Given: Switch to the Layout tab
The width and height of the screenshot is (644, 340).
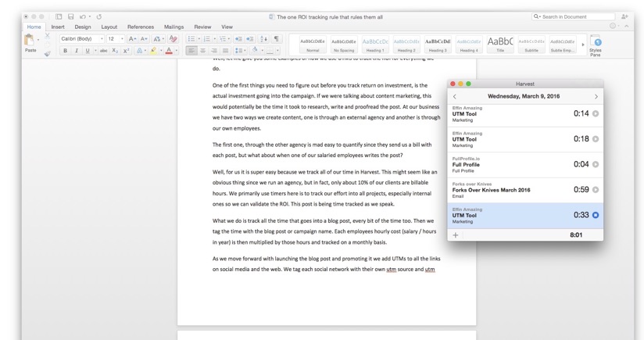Looking at the screenshot, I should click(109, 27).
